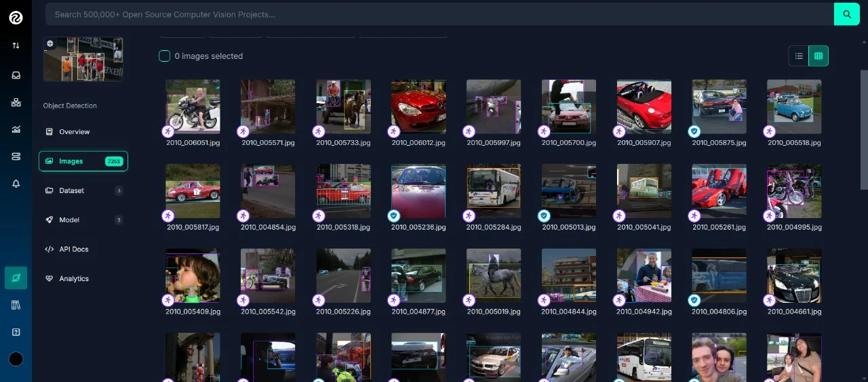Screen dimensions: 868x382
Task: Click the page's vertical scrollbar thumb
Action: tap(863, 129)
